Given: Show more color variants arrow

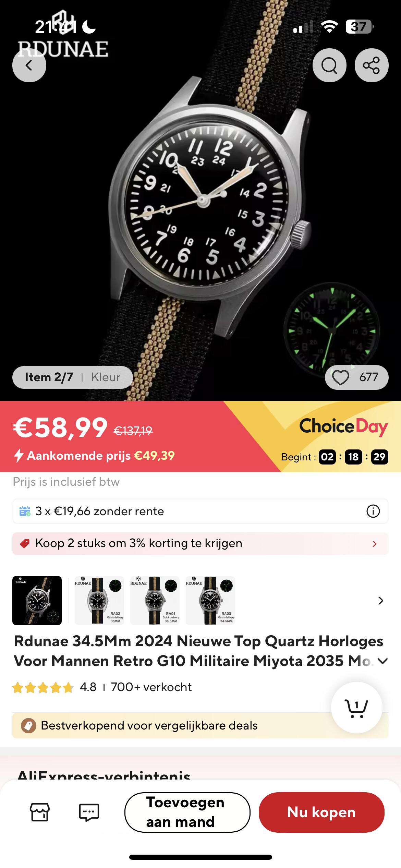Looking at the screenshot, I should (380, 601).
